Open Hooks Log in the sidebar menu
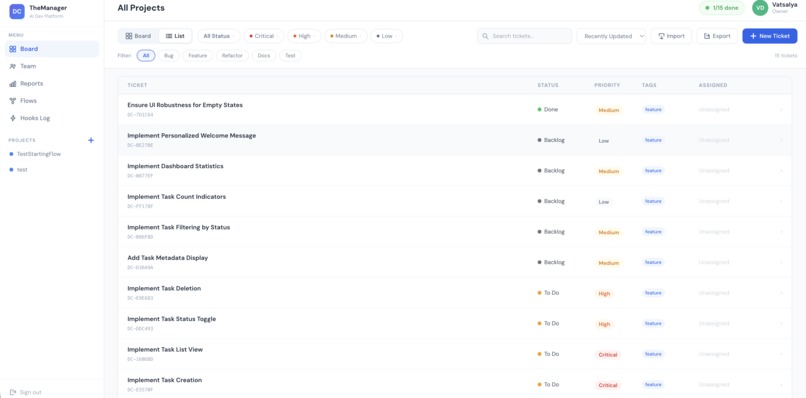 tap(52, 118)
